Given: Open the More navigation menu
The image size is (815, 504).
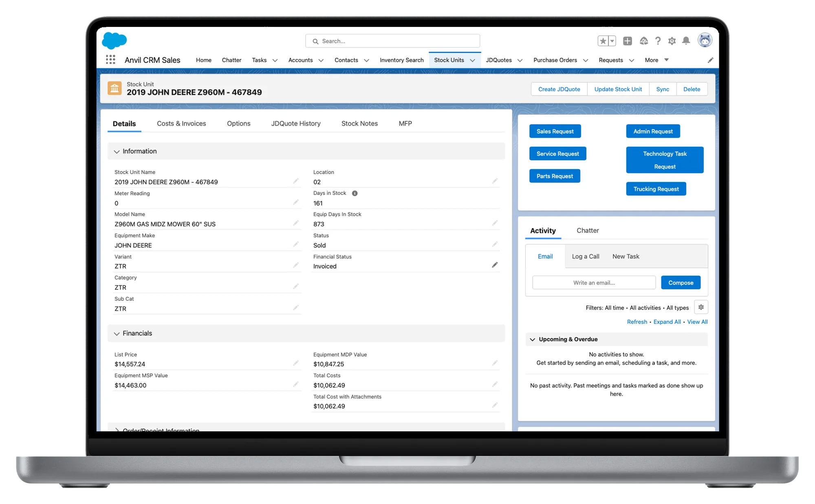Looking at the screenshot, I should click(x=656, y=60).
